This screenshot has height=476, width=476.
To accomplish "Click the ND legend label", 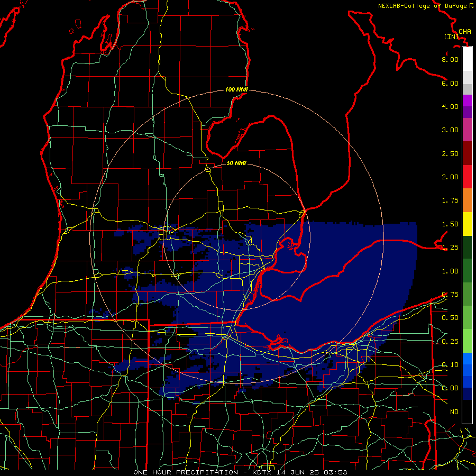I will (454, 412).
